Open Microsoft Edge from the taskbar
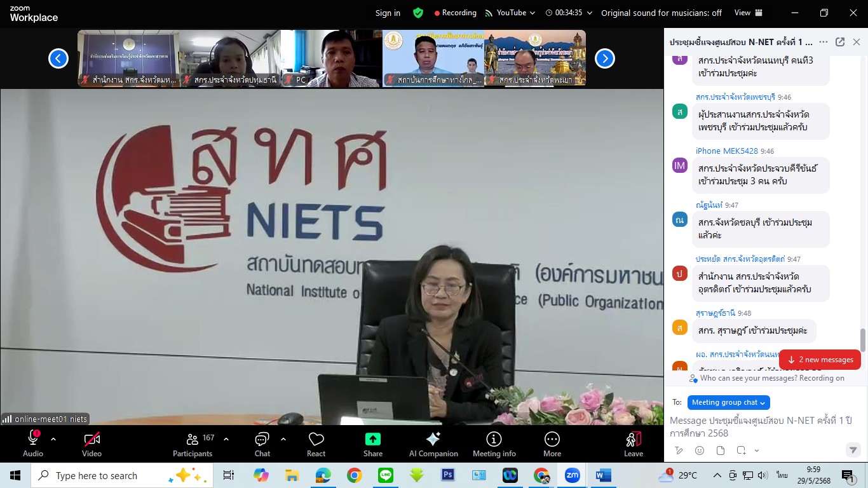868x488 pixels. tap(323, 475)
